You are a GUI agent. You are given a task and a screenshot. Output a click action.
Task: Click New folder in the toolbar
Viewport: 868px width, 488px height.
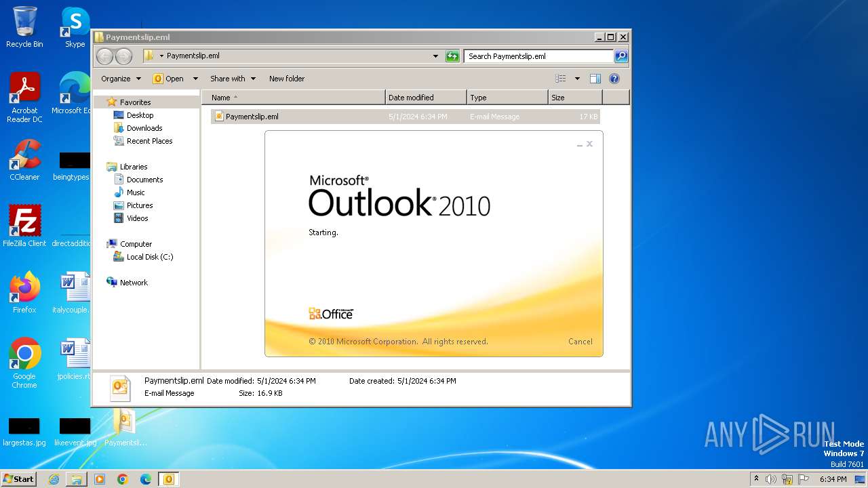coord(287,79)
